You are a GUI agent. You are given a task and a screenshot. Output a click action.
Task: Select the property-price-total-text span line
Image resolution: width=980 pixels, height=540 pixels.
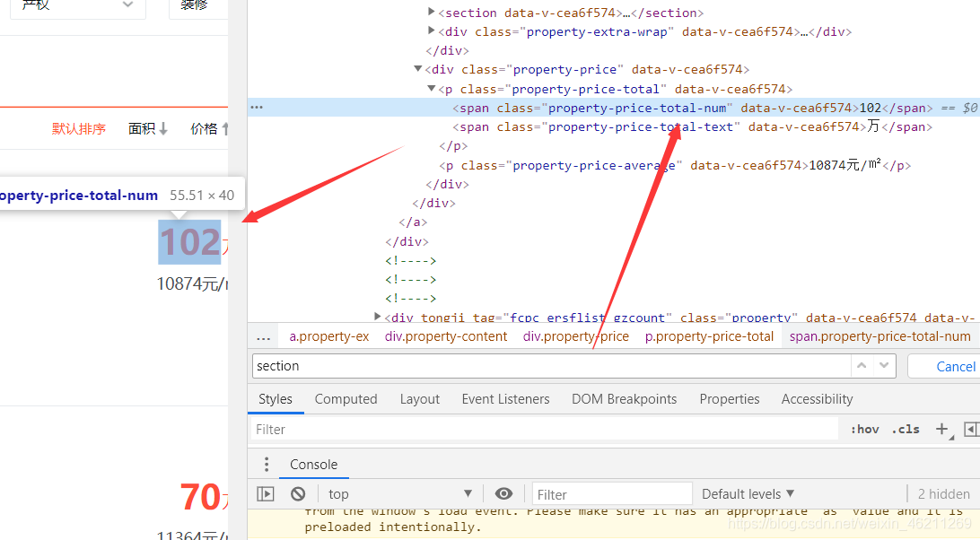point(693,126)
